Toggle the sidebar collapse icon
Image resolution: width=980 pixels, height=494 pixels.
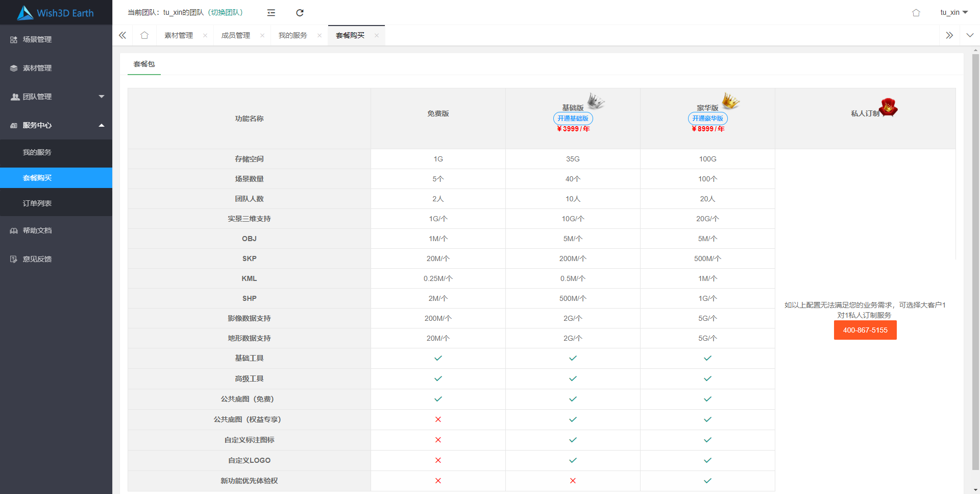click(x=271, y=13)
